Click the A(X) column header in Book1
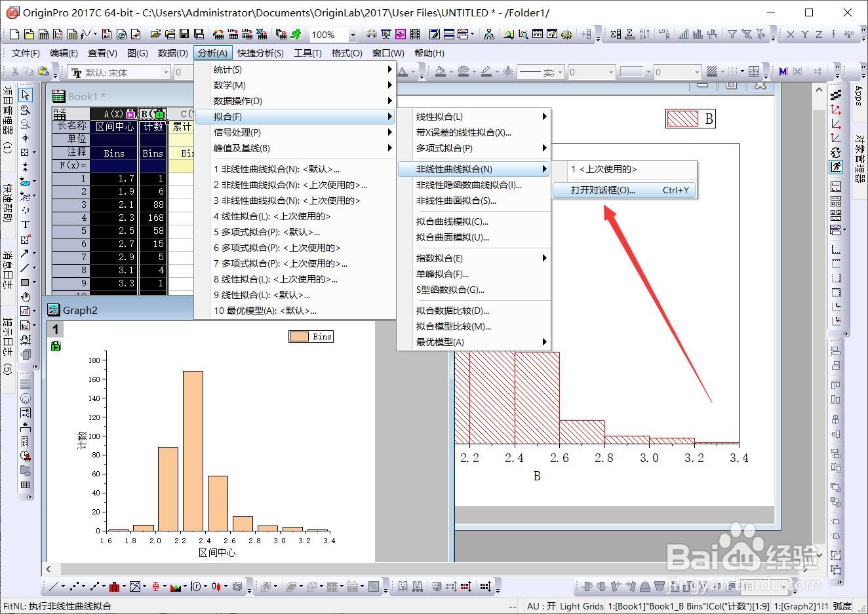Image resolution: width=868 pixels, height=614 pixels. [x=114, y=114]
